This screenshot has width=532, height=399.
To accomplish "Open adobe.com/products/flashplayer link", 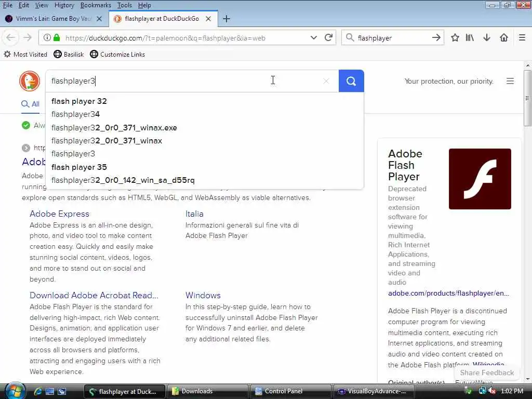I will [448, 293].
